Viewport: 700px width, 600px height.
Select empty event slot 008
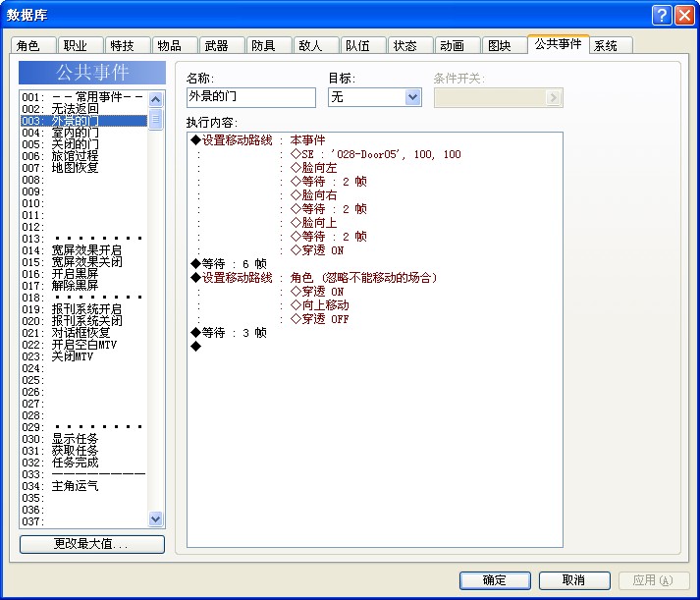click(x=83, y=180)
